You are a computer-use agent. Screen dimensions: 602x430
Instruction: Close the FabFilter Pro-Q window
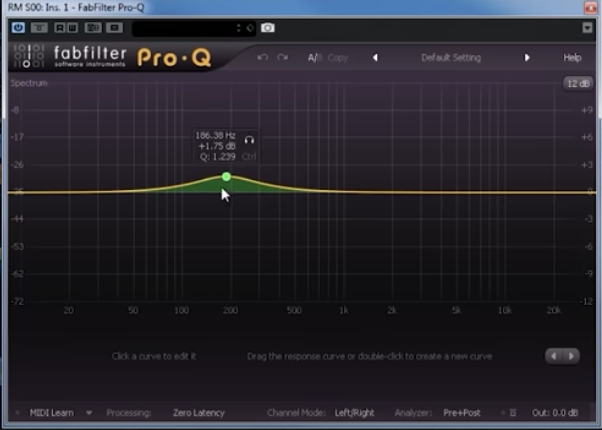(x=590, y=8)
